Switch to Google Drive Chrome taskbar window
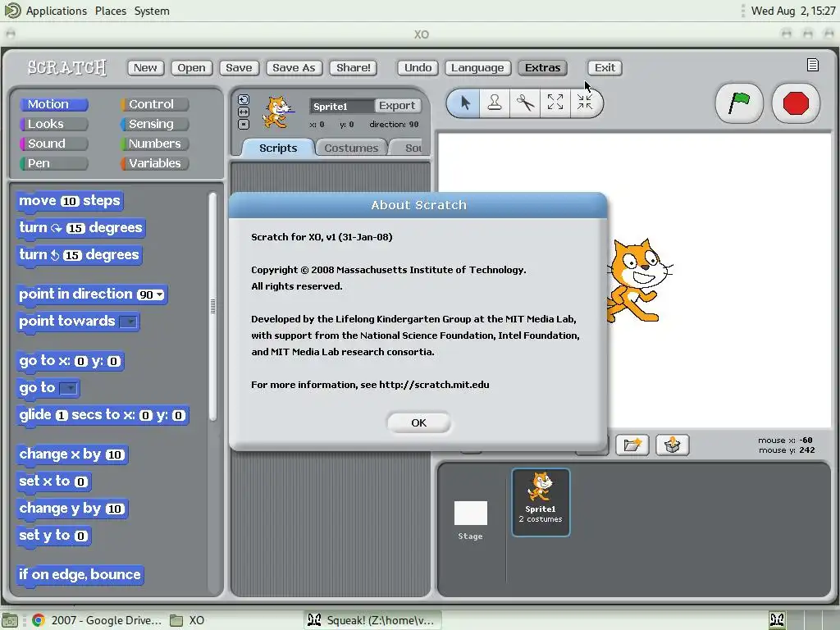The image size is (840, 630). (x=97, y=620)
